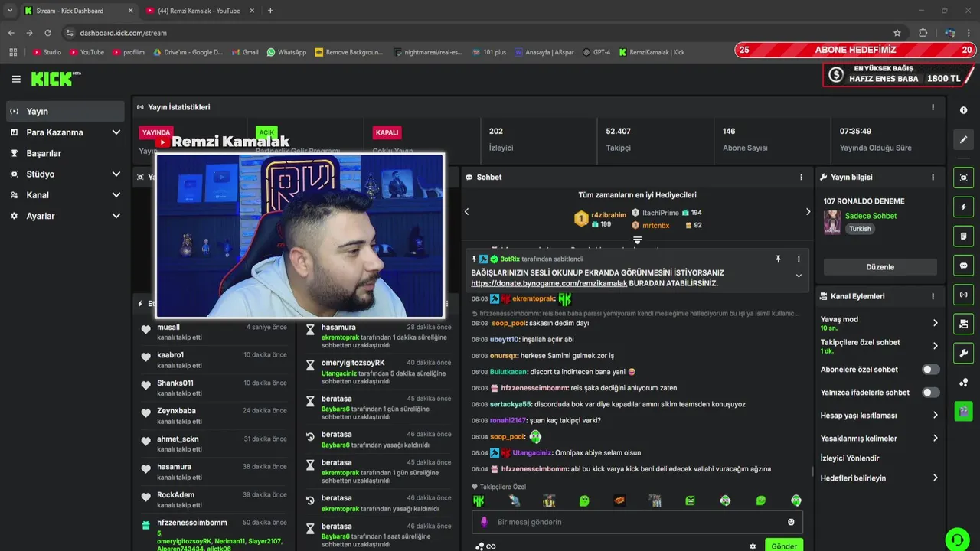Open the WhatsApp bookmark
980x551 pixels.
pyautogui.click(x=286, y=52)
